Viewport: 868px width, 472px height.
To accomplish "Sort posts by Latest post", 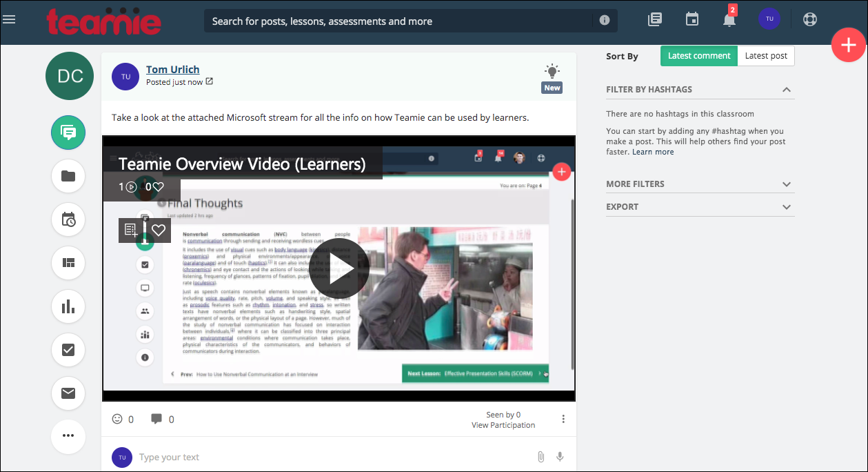I will [766, 56].
